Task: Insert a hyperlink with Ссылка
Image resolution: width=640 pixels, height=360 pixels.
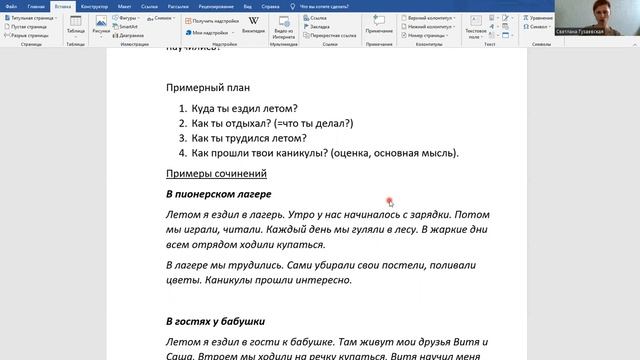Action: 315,18
